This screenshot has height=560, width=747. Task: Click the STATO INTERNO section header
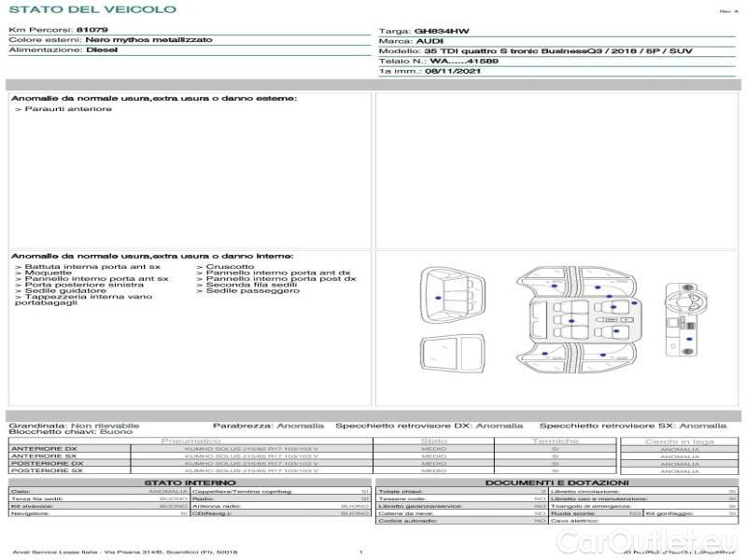[x=190, y=483]
